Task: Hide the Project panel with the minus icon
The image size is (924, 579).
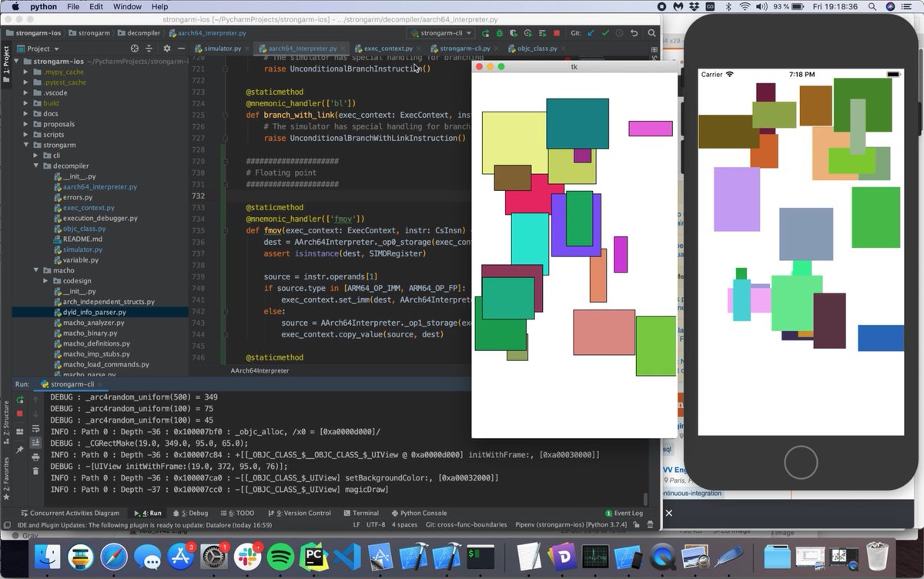Action: point(181,49)
